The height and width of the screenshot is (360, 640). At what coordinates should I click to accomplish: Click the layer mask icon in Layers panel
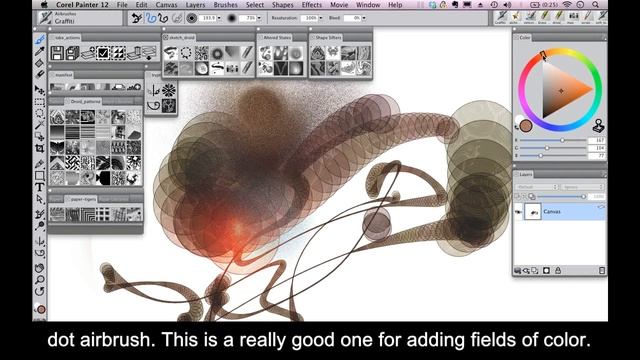coord(547,271)
